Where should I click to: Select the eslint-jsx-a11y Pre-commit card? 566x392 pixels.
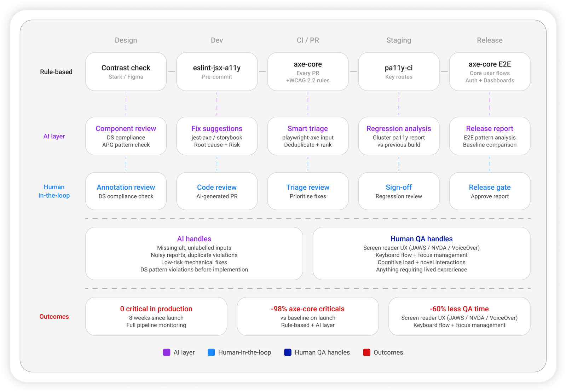217,72
